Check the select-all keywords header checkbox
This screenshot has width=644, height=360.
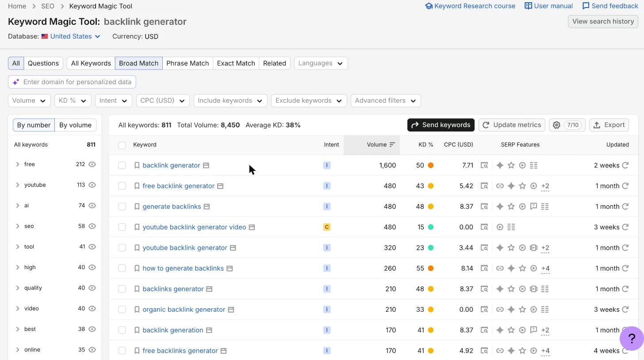pos(122,145)
